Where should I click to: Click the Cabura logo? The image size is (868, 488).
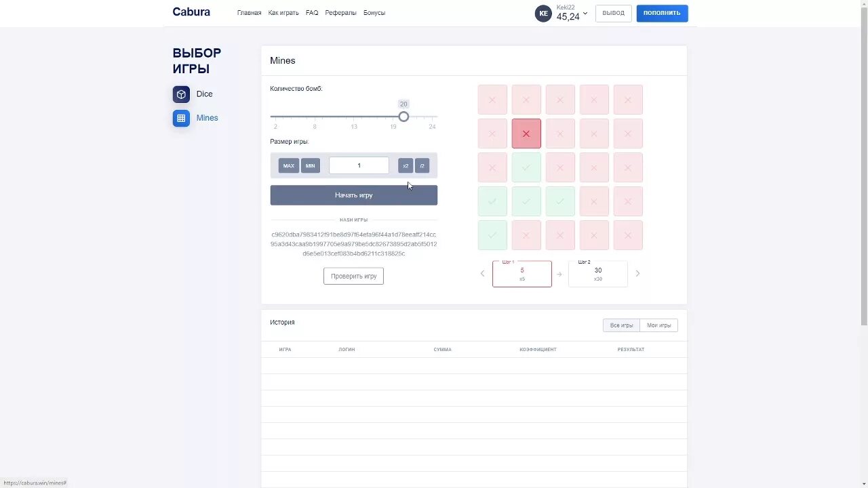191,12
